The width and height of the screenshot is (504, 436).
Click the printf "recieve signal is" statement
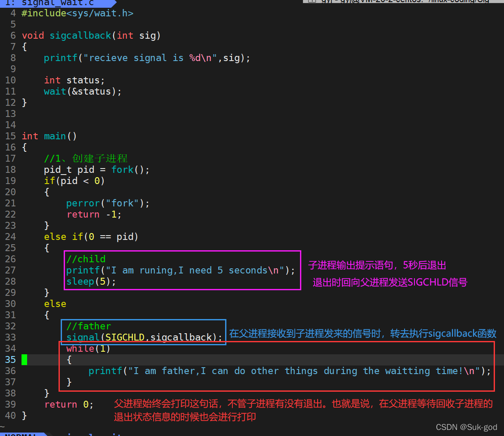(x=147, y=58)
